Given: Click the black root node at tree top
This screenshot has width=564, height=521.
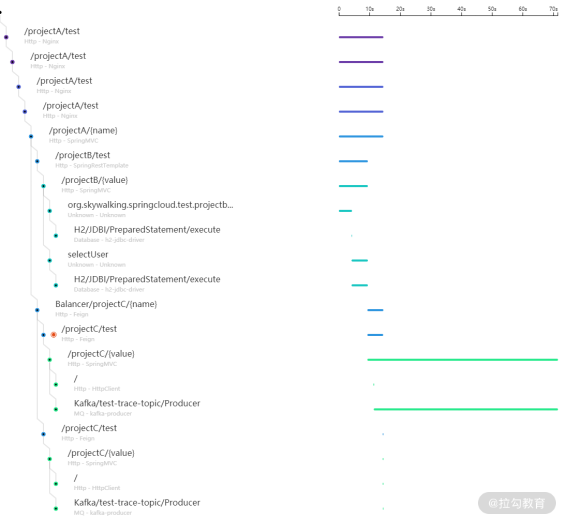Looking at the screenshot, I should [x=1, y=12].
